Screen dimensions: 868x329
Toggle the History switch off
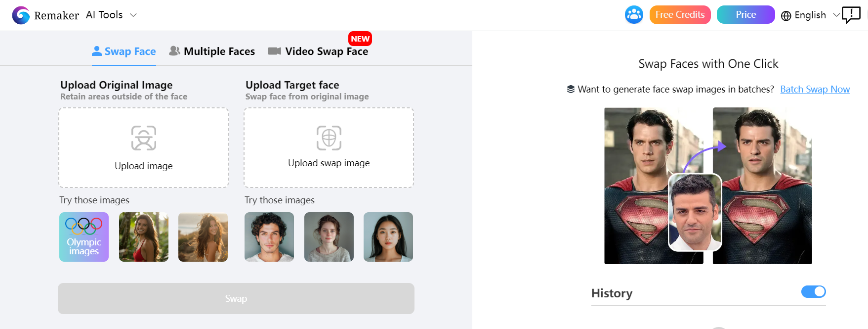coord(813,292)
